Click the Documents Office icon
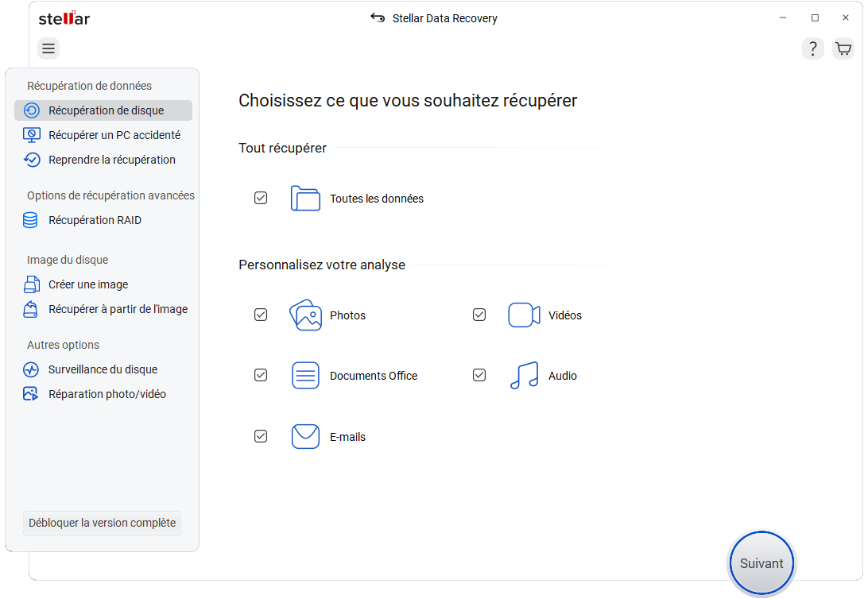This screenshot has width=868, height=599. (305, 376)
